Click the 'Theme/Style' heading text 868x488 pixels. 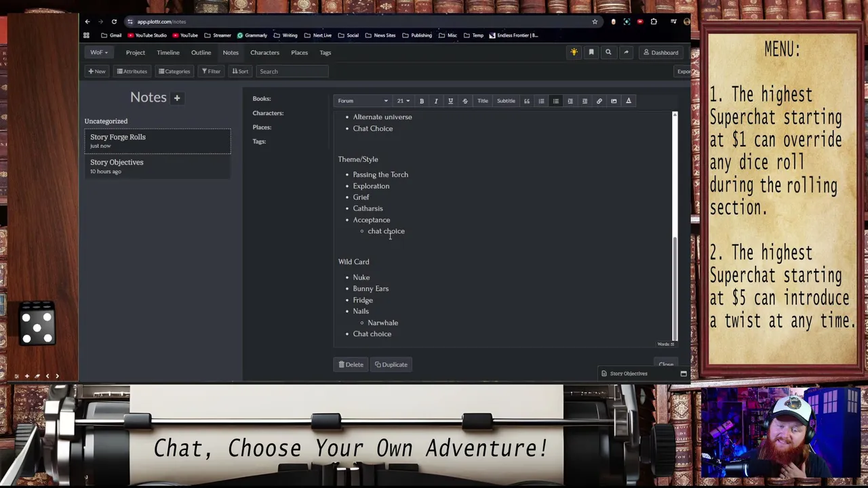[358, 159]
